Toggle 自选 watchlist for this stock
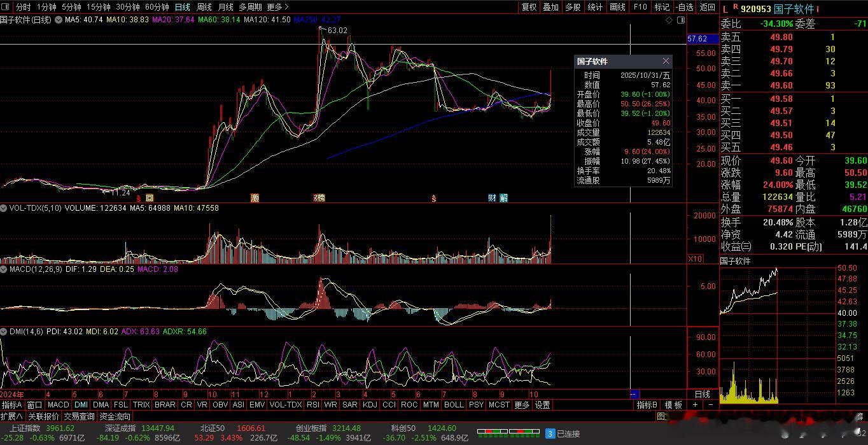The width and height of the screenshot is (868, 445). coord(684,7)
